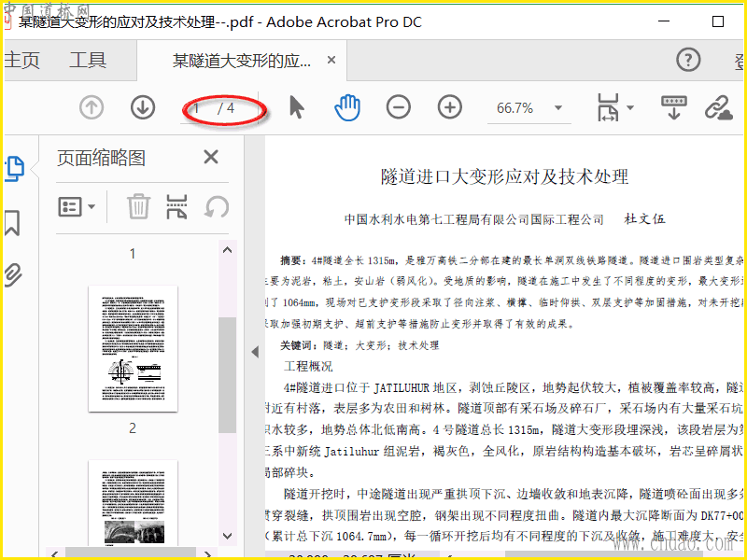The width and height of the screenshot is (747, 560).
Task: Click the delete pages trash icon
Action: tap(138, 206)
